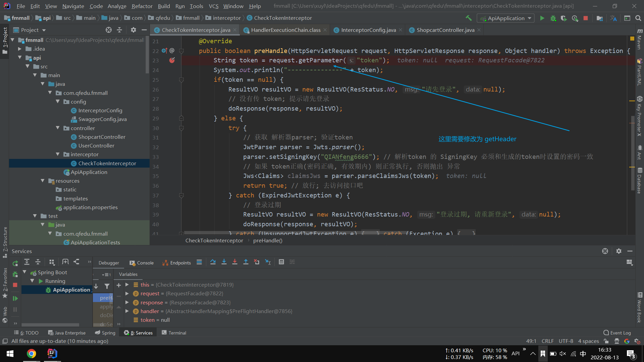Hide the Project panel with minus icon
The height and width of the screenshot is (362, 644).
point(144,30)
